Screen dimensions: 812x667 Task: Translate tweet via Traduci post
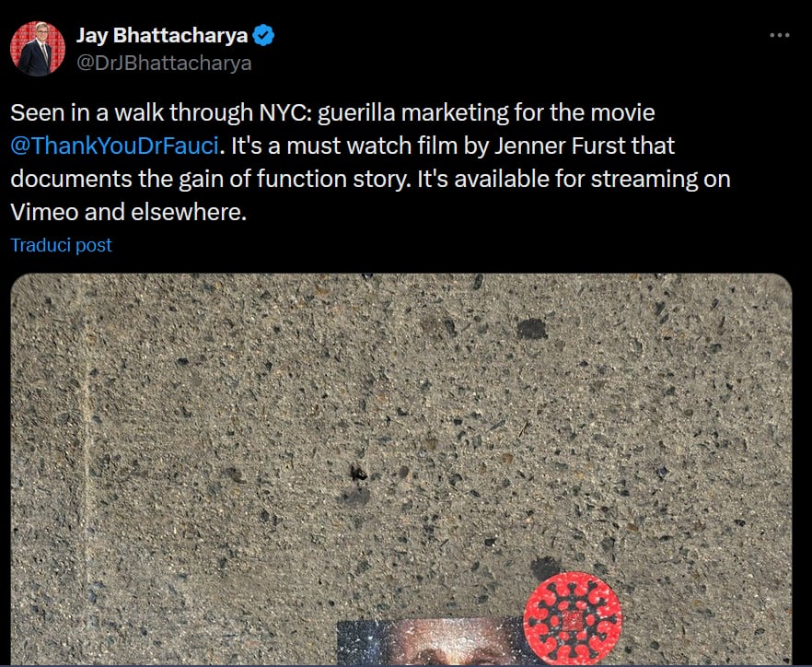[x=61, y=245]
